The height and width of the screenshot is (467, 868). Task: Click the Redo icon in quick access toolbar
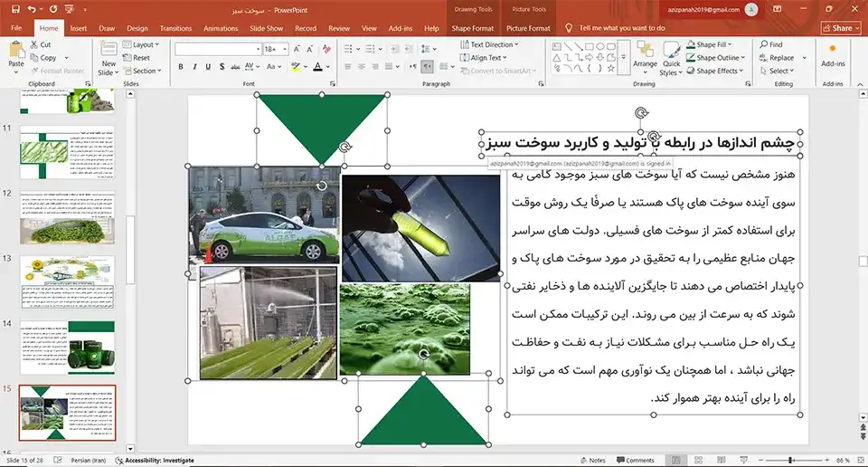click(x=53, y=9)
